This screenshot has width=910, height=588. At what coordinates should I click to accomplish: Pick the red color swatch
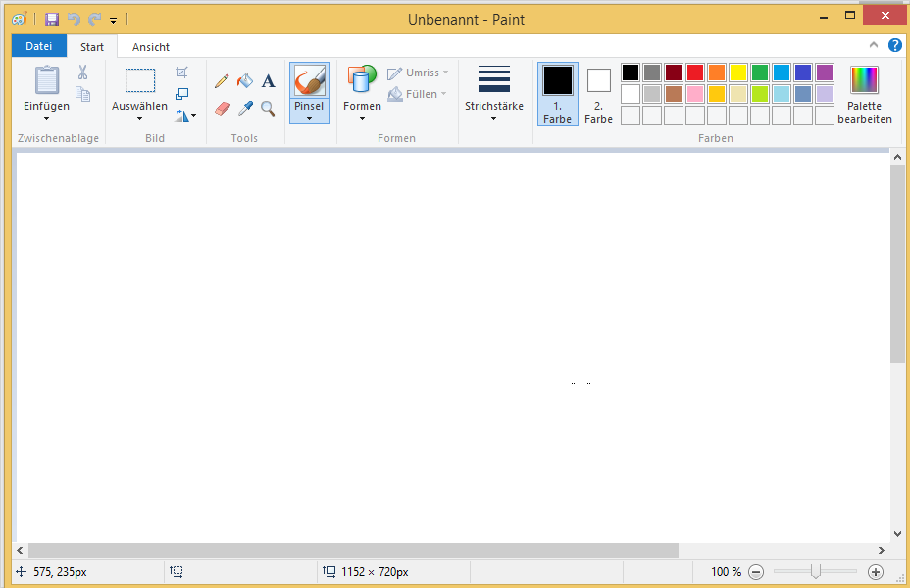[695, 73]
